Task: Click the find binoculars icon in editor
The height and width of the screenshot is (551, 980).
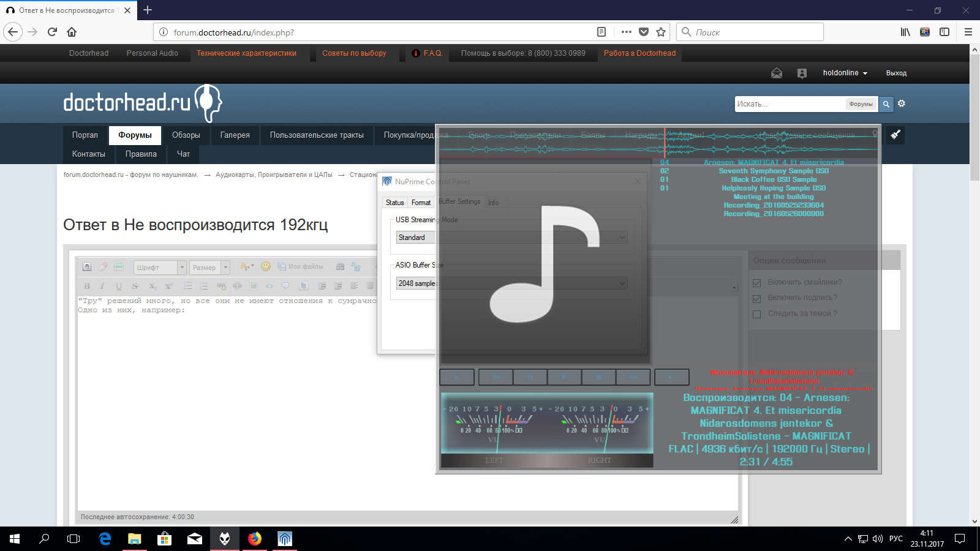Action: point(340,266)
